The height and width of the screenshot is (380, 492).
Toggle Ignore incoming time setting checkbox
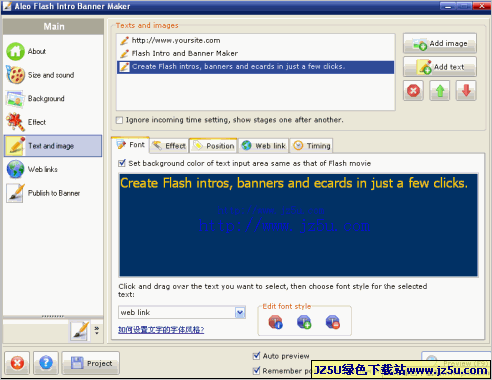pos(119,120)
